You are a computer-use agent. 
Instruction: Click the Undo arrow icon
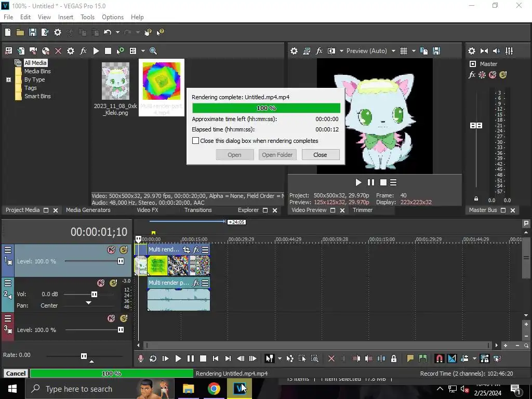(108, 32)
